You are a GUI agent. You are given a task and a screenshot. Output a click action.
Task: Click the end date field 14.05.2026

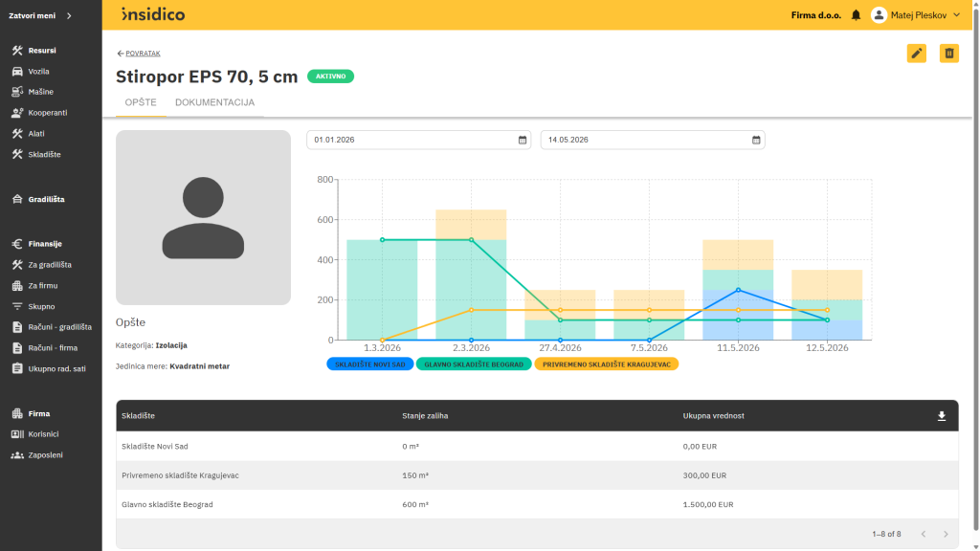(653, 140)
